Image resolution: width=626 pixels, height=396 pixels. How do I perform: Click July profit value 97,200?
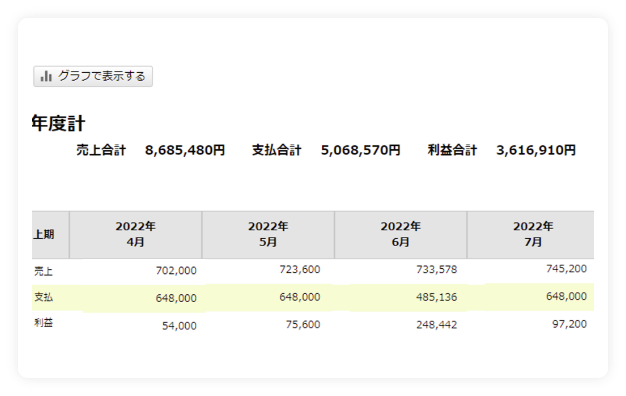[x=569, y=324]
